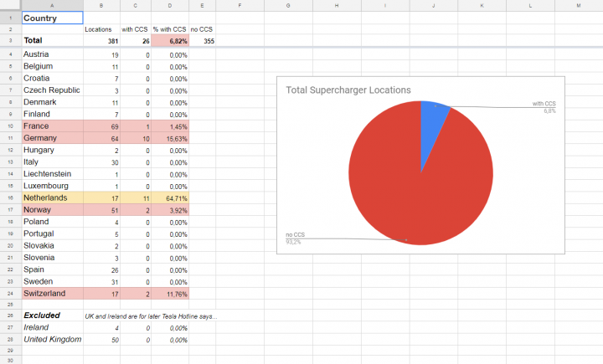This screenshot has width=603, height=364.
Task: Click the United Kingdom cell
Action: 52,339
